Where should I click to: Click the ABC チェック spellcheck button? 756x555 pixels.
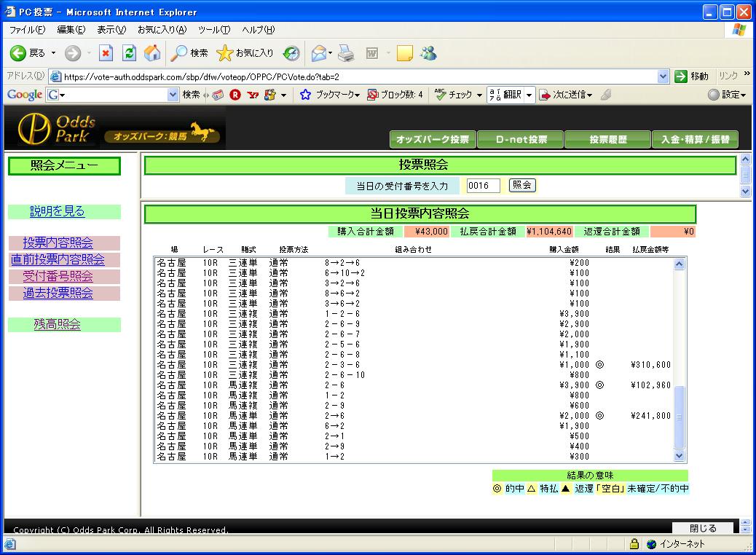pos(453,95)
